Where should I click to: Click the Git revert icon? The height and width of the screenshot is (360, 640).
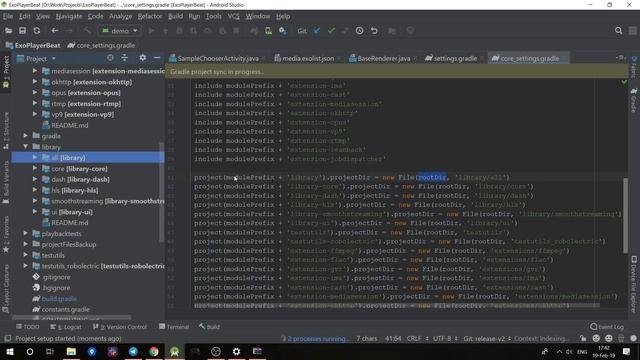tap(374, 31)
